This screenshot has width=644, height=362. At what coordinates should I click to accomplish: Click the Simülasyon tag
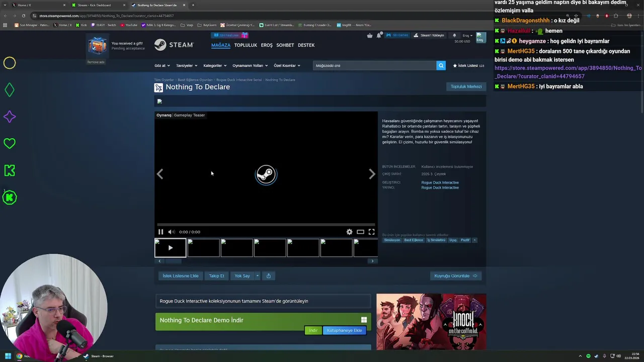coord(392,240)
